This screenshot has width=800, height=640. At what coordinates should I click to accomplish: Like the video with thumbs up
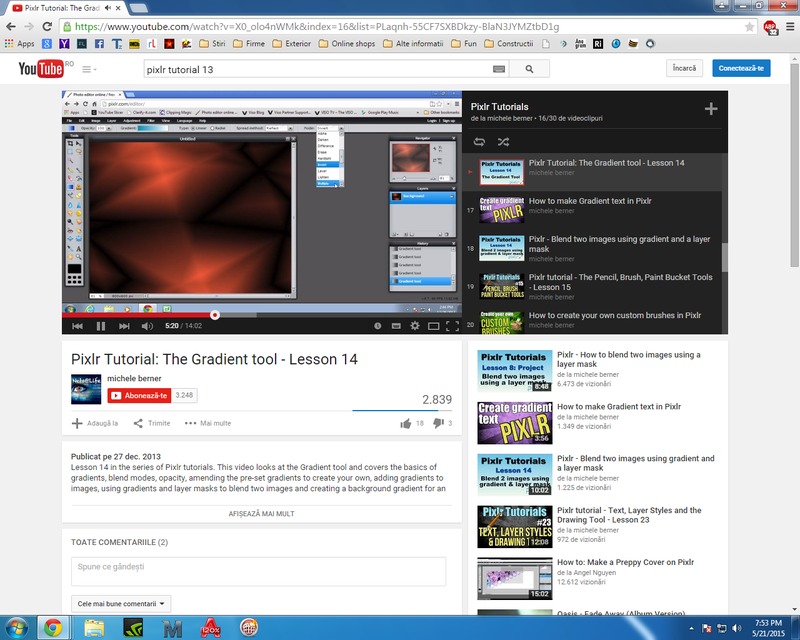406,423
